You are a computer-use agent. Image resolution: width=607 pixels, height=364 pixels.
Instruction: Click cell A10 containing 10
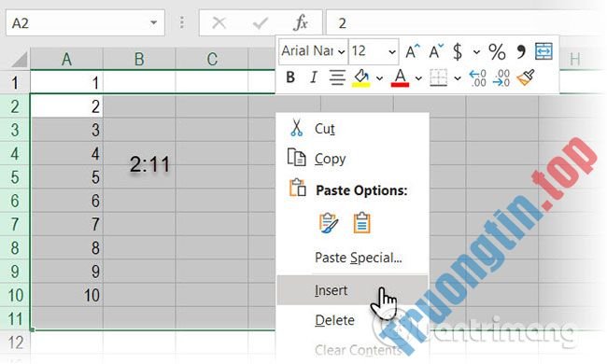pos(66,295)
